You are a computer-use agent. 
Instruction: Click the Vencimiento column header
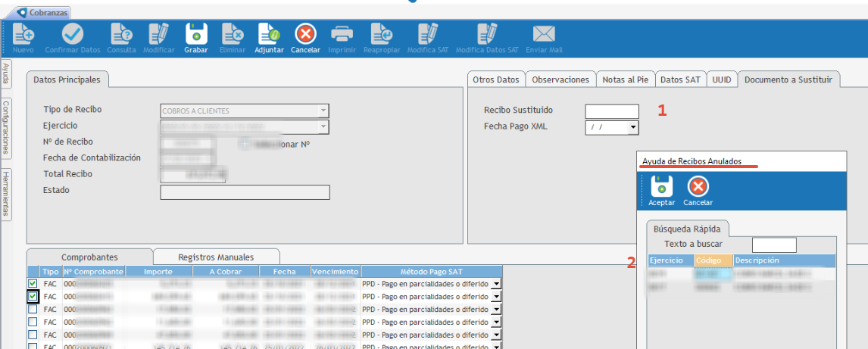coord(336,272)
